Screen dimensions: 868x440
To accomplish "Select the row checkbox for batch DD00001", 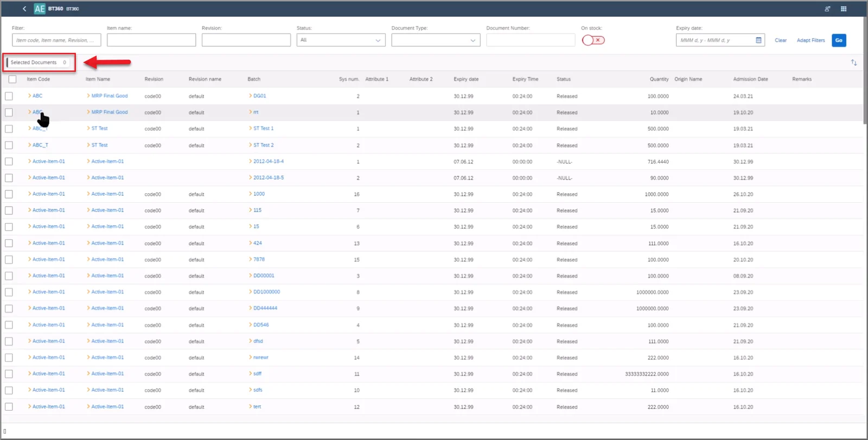I will (9, 276).
